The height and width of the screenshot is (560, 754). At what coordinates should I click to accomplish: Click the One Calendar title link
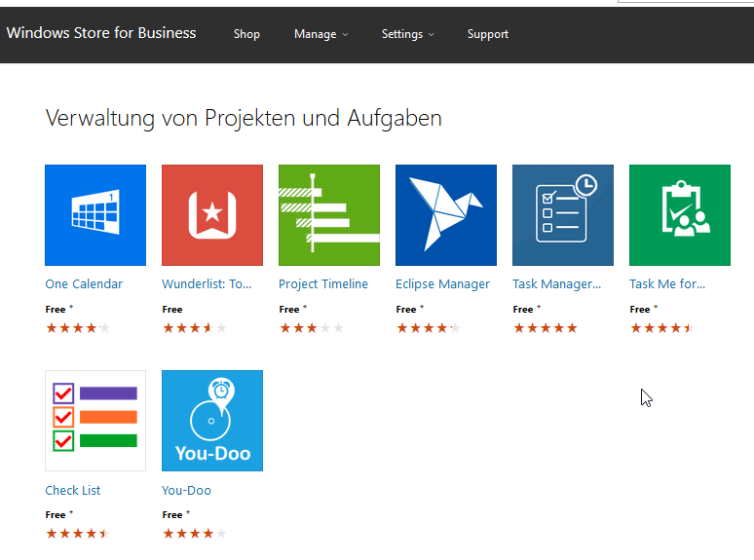coord(84,284)
